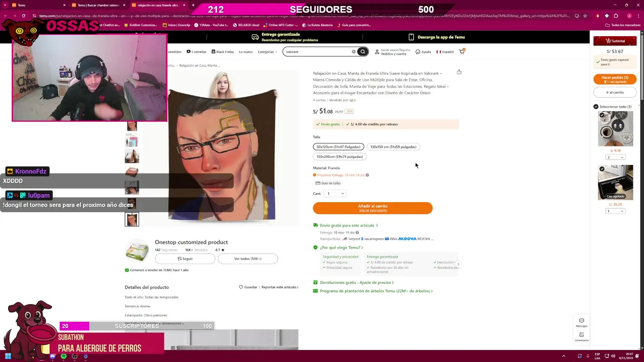Click the Onestop customized product store logo
The height and width of the screenshot is (362, 644).
pos(137,250)
